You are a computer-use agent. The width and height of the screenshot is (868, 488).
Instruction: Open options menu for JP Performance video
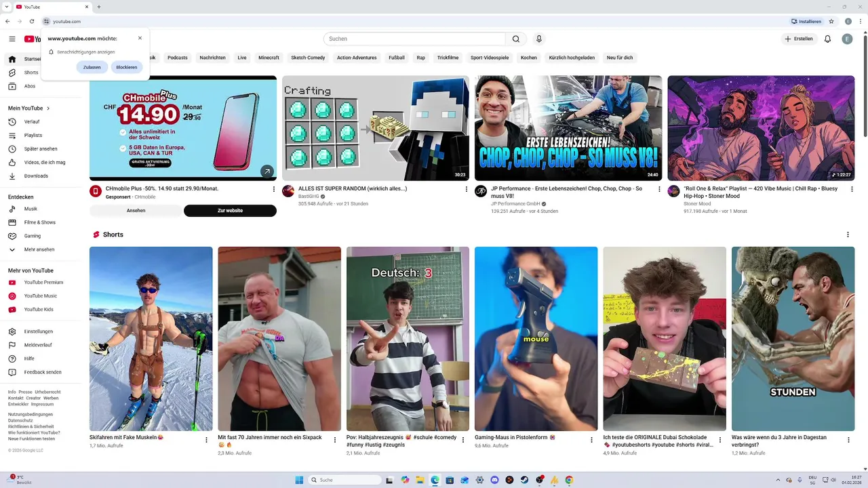[x=659, y=189]
